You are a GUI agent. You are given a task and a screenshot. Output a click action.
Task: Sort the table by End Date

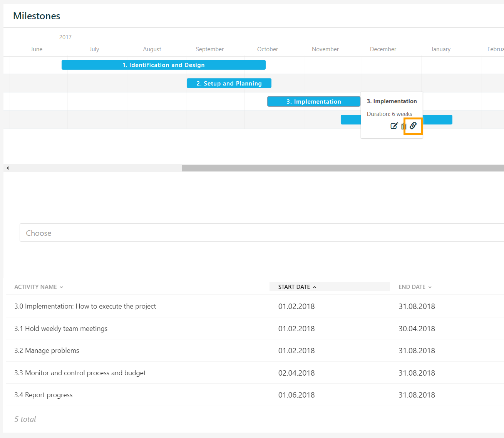(415, 287)
